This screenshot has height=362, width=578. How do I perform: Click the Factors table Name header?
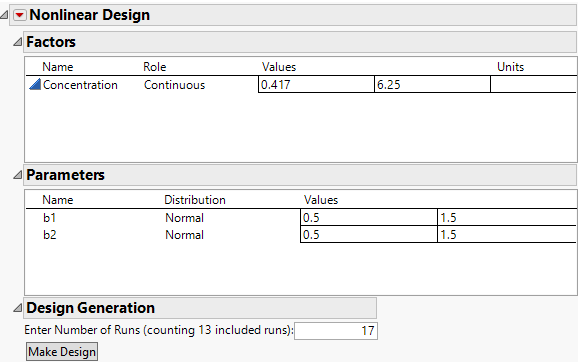point(58,67)
